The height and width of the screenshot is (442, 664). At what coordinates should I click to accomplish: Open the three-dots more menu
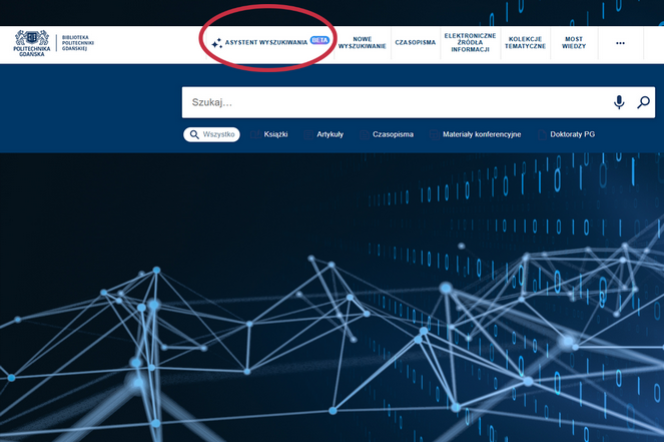[620, 43]
